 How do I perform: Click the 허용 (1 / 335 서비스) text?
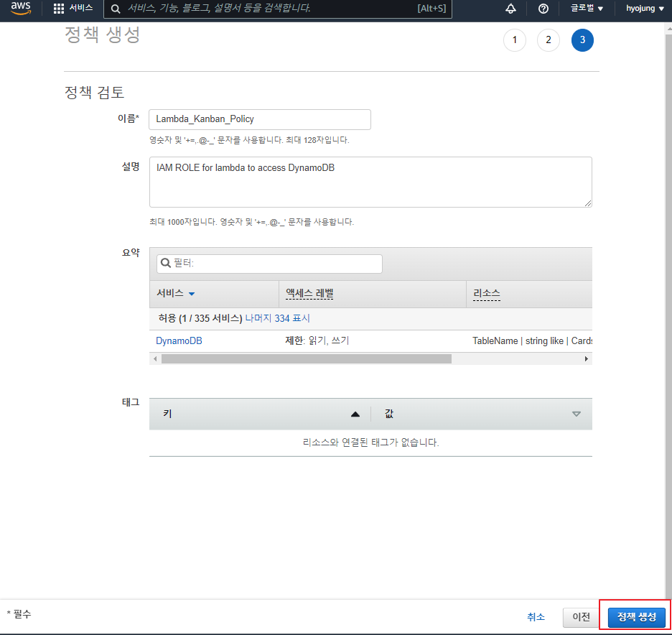200,318
